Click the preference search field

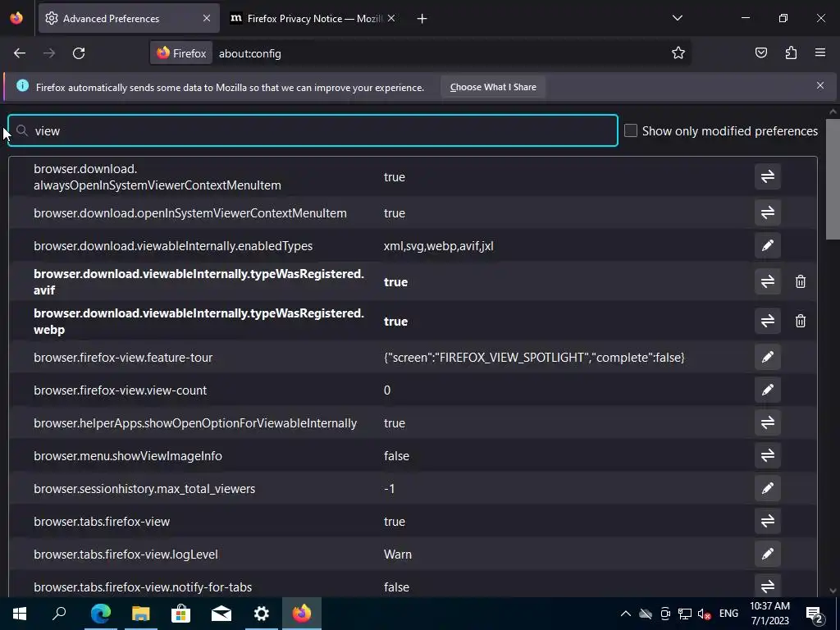coord(313,130)
